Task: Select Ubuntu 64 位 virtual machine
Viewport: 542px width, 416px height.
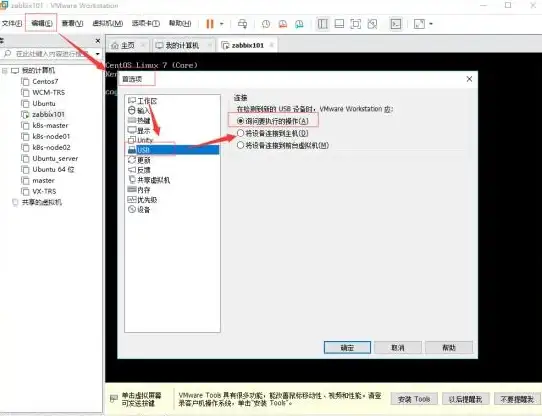Action: pos(53,169)
